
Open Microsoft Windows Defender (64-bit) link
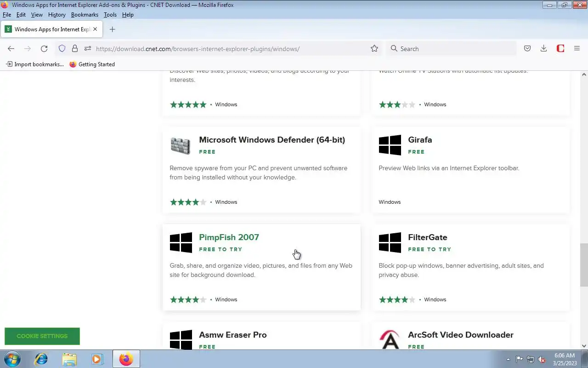(272, 140)
